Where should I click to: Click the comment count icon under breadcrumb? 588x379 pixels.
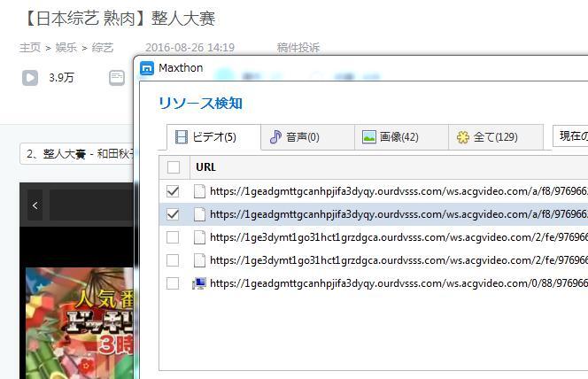pyautogui.click(x=117, y=78)
